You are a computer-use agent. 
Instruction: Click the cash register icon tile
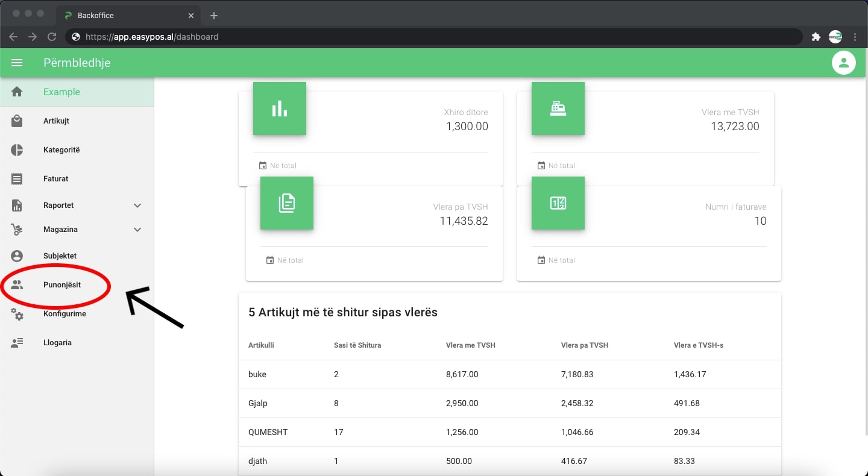click(558, 108)
